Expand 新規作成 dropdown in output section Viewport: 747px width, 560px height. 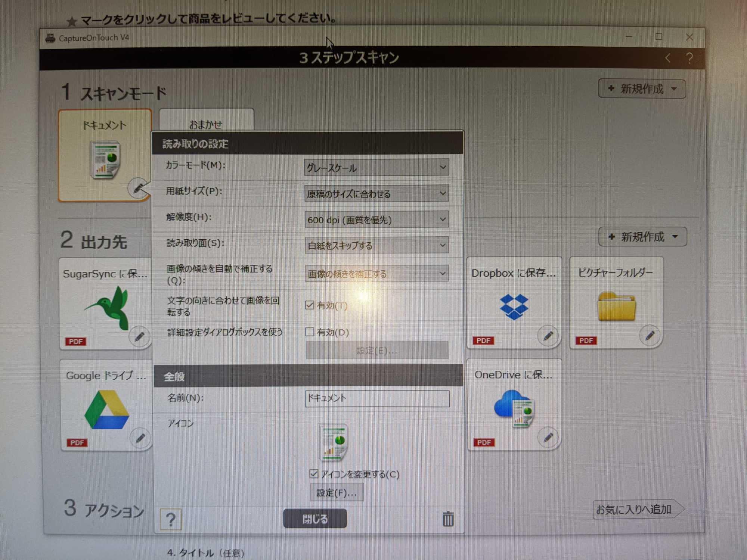642,237
